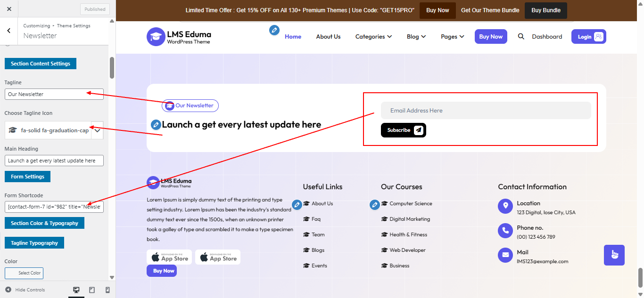644x298 pixels.
Task: Click the edit pencil beside About Us link
Action: (x=297, y=205)
